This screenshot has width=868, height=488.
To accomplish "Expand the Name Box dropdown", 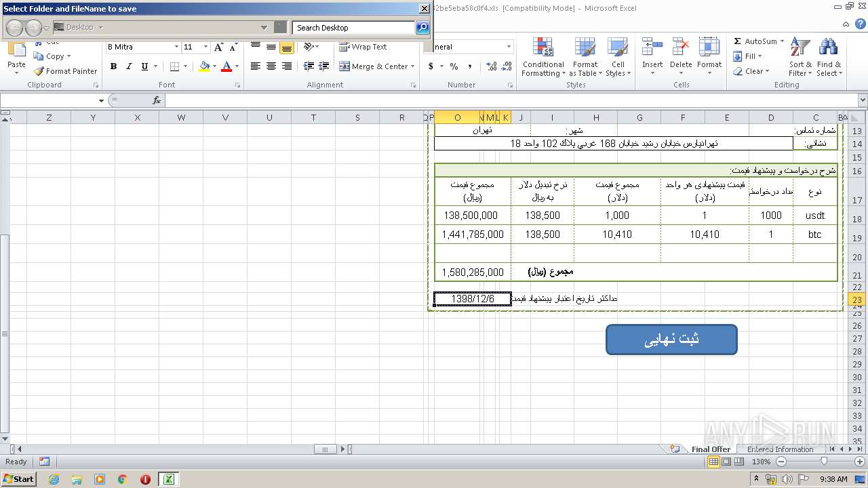I will coord(102,100).
